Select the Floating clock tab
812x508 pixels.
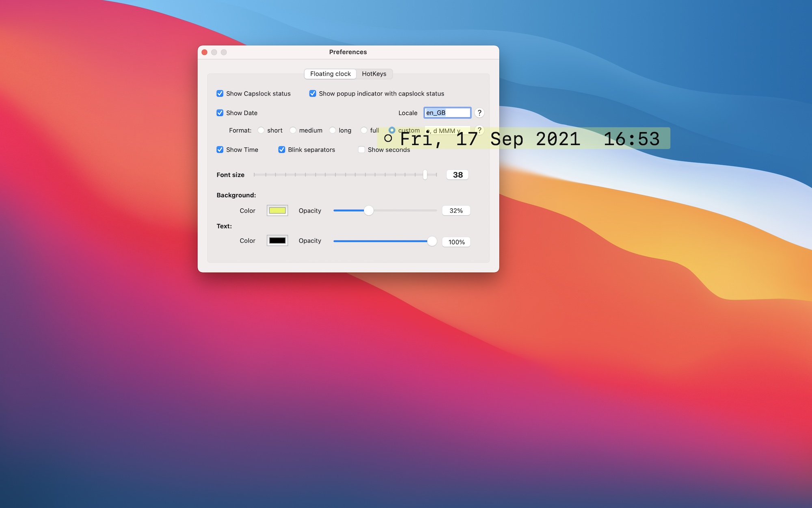[x=330, y=74]
